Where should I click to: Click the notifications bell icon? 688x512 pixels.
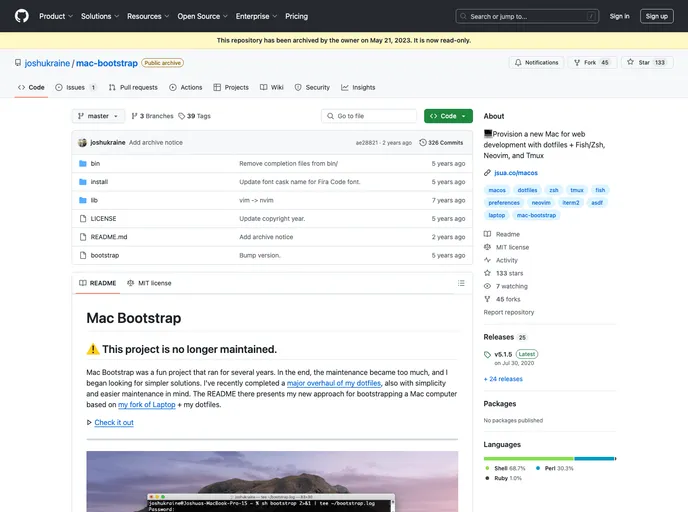coord(518,63)
